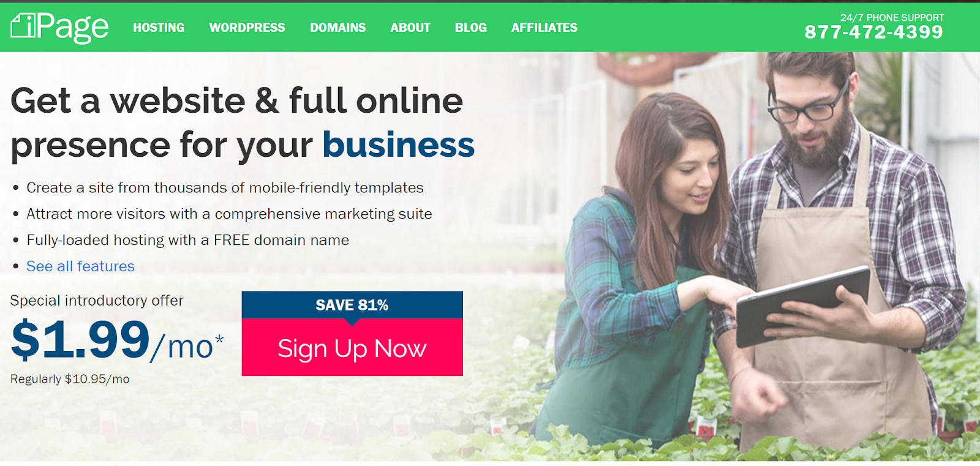
Task: Go to the Domains page
Action: pyautogui.click(x=337, y=28)
